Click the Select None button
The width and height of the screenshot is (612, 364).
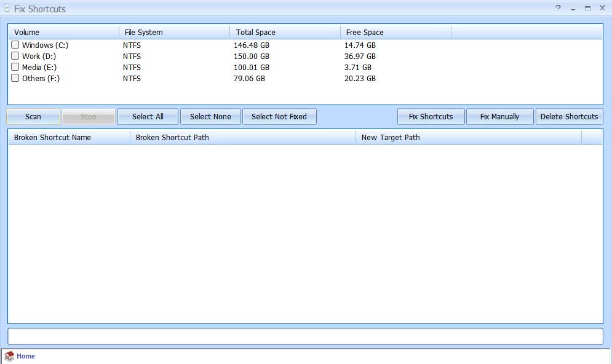pyautogui.click(x=210, y=117)
